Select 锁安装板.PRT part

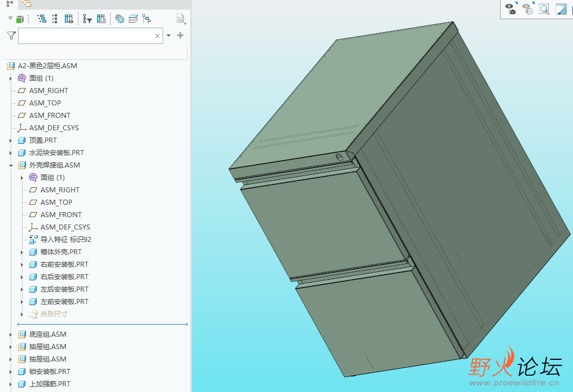tap(50, 372)
